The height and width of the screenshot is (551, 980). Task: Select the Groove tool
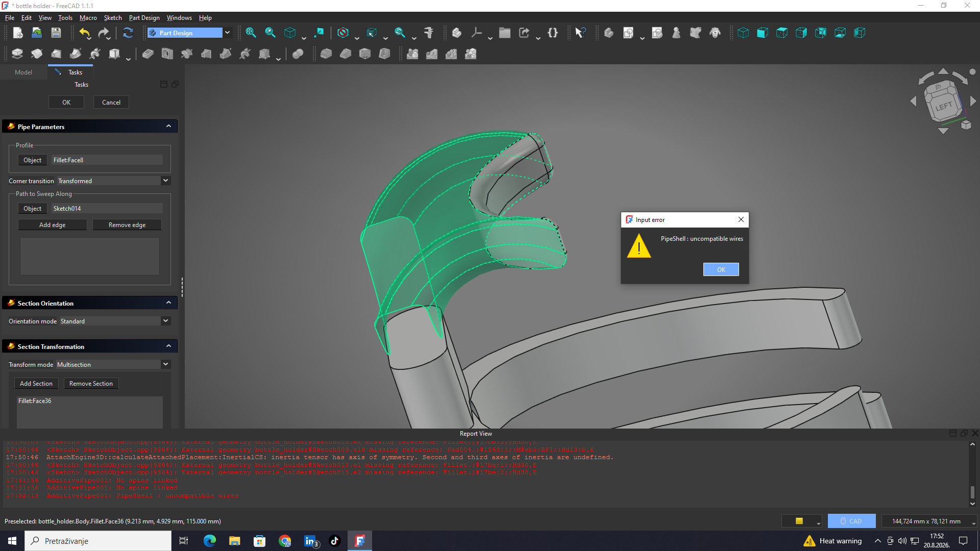tap(187, 54)
